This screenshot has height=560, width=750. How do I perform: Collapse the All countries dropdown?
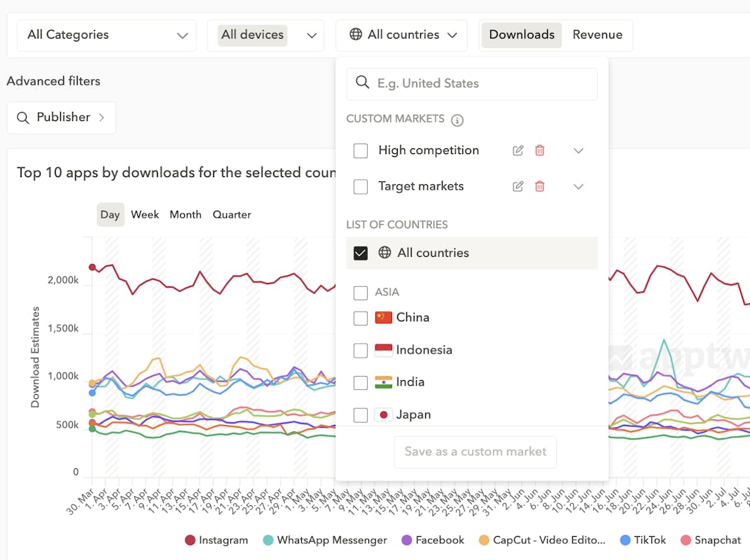pos(402,36)
